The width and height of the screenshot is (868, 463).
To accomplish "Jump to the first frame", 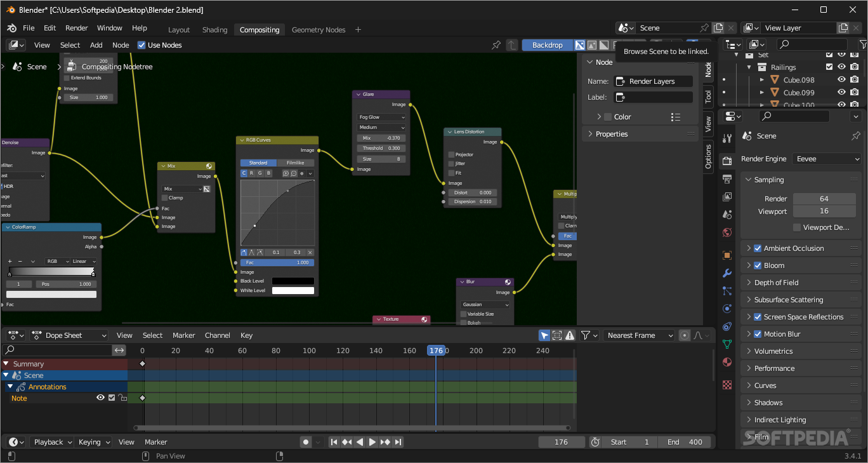I will (x=334, y=442).
